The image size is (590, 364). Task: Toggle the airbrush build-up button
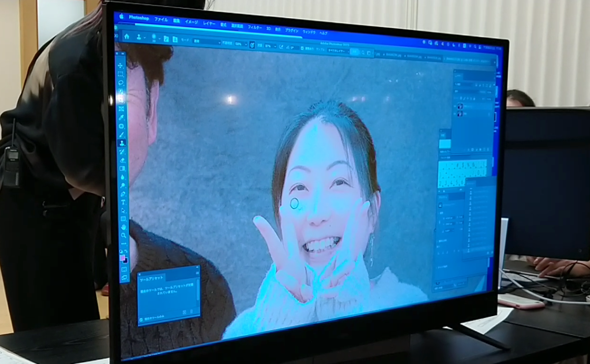pyautogui.click(x=281, y=47)
